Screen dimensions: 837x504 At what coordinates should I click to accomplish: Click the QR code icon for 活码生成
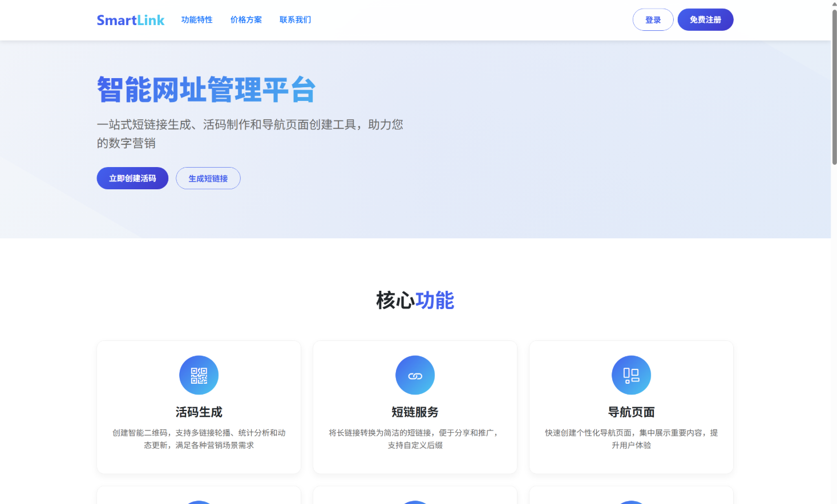[199, 375]
